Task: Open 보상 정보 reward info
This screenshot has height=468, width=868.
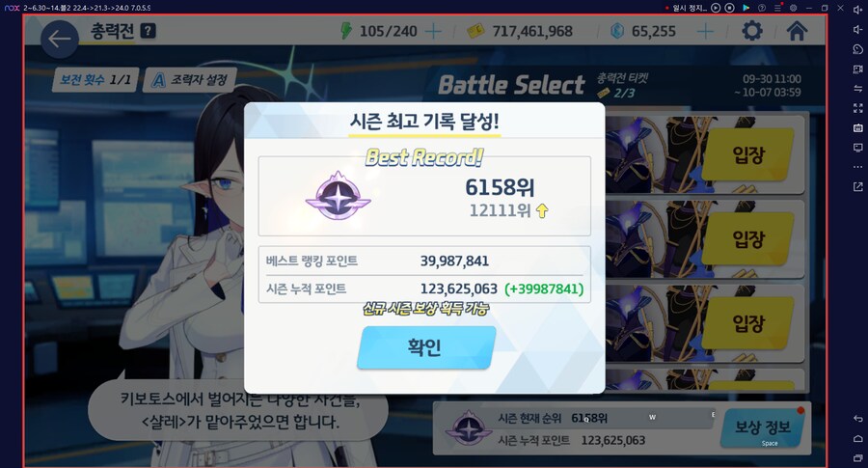Action: click(763, 427)
